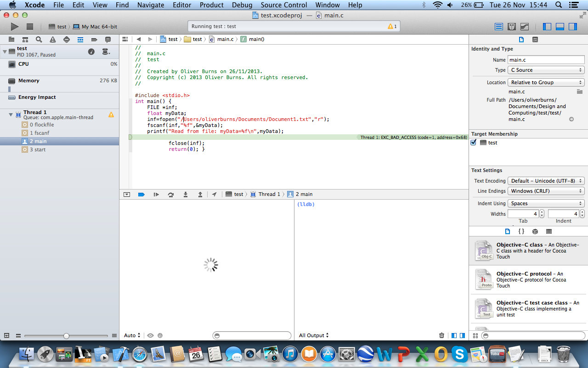Viewport: 588px width, 368px height.
Task: Show the Version editor
Action: point(524,27)
